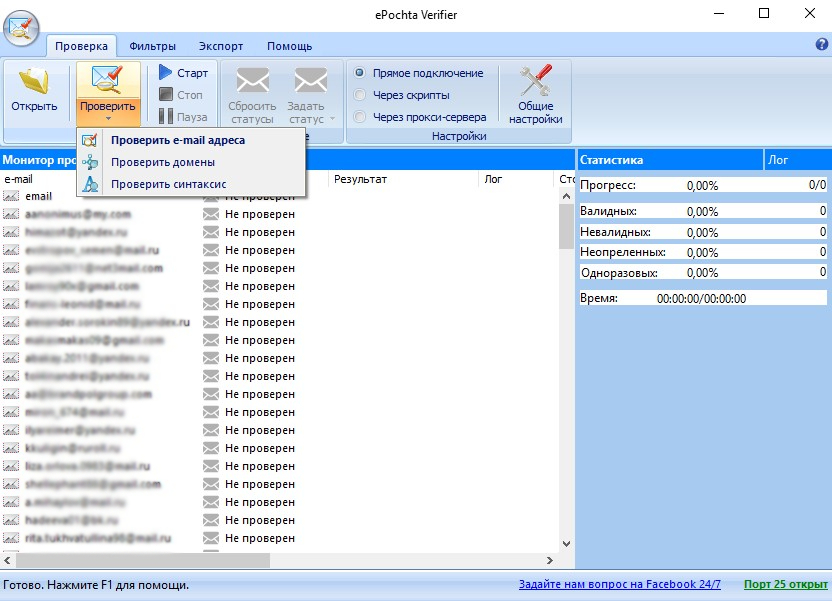Click the Настройки ribbon group label

pyautogui.click(x=459, y=136)
